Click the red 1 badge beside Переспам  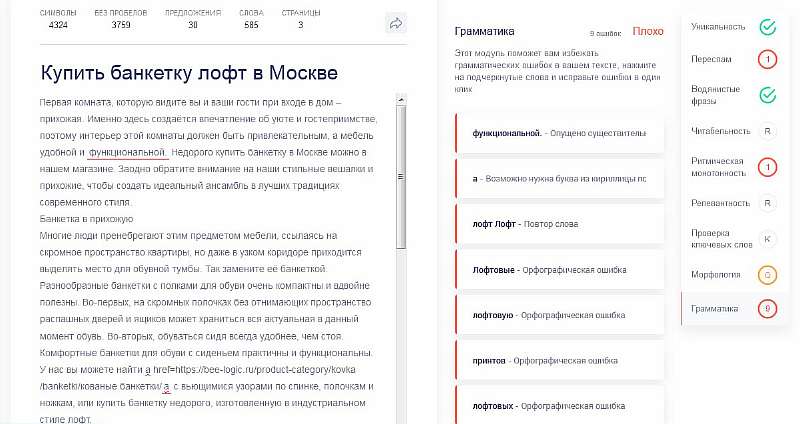(767, 59)
